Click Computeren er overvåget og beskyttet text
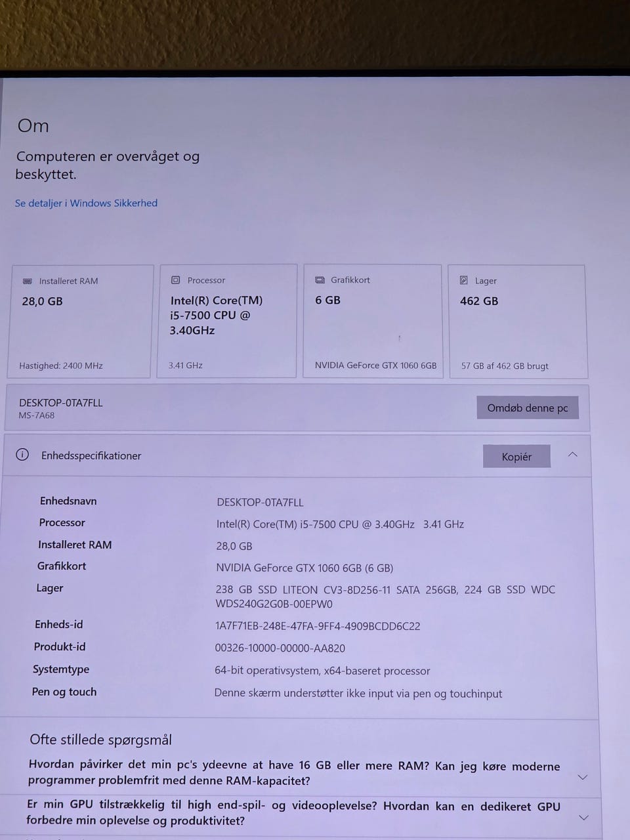Viewport: 630px width, 840px height. [108, 165]
